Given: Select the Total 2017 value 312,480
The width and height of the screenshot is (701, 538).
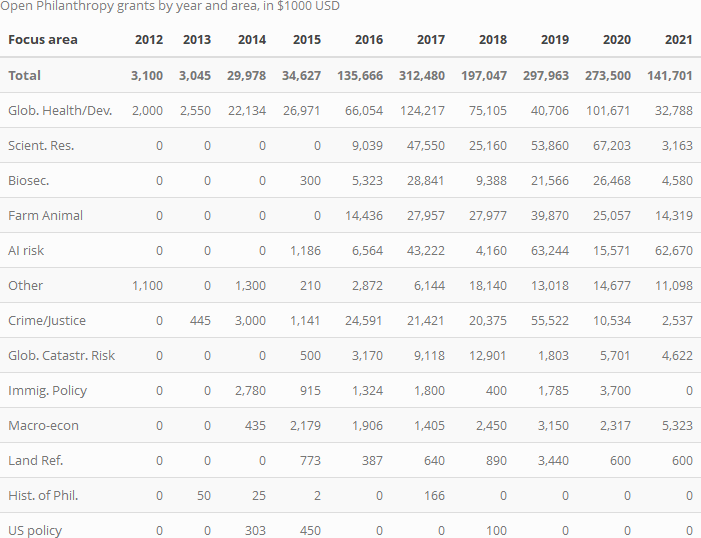Looking at the screenshot, I should [x=422, y=75].
